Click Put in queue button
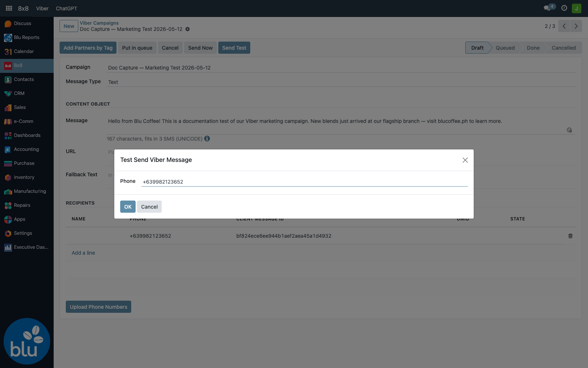588x368 pixels. tap(137, 48)
